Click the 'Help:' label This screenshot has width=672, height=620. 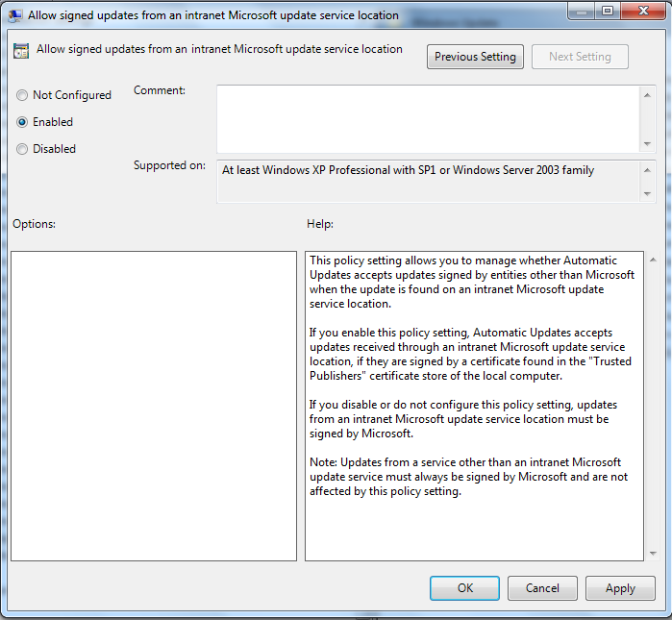(320, 224)
